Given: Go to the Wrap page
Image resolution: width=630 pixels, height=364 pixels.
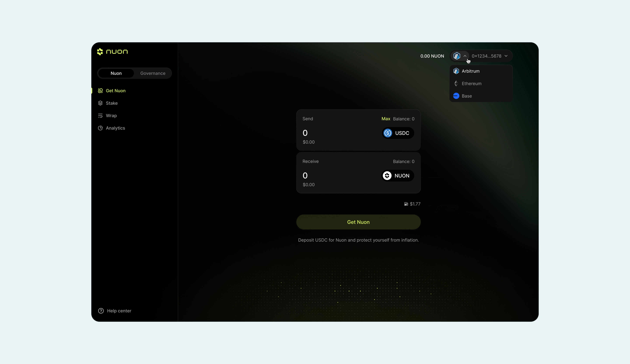Looking at the screenshot, I should [x=107, y=115].
